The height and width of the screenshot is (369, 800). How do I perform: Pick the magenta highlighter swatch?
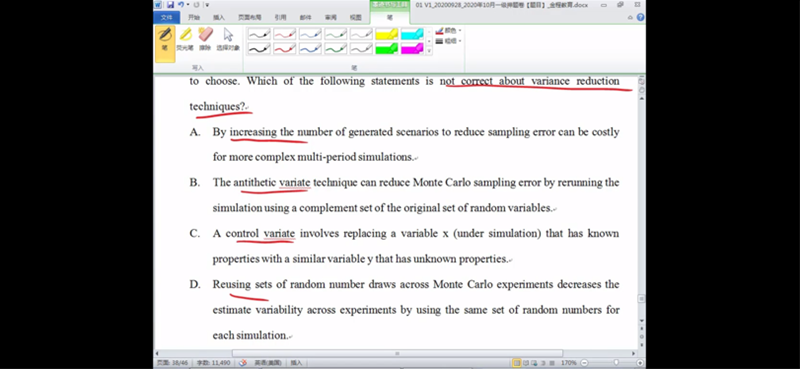(x=412, y=48)
